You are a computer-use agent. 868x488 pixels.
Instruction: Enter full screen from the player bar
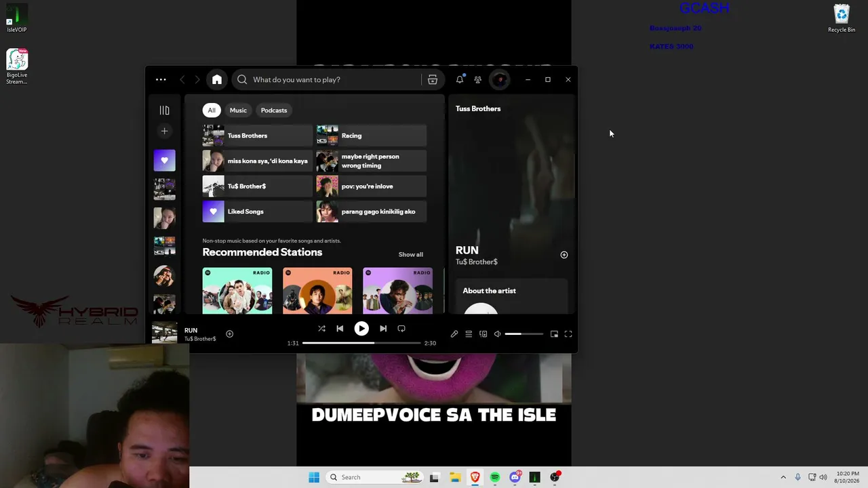[568, 334]
